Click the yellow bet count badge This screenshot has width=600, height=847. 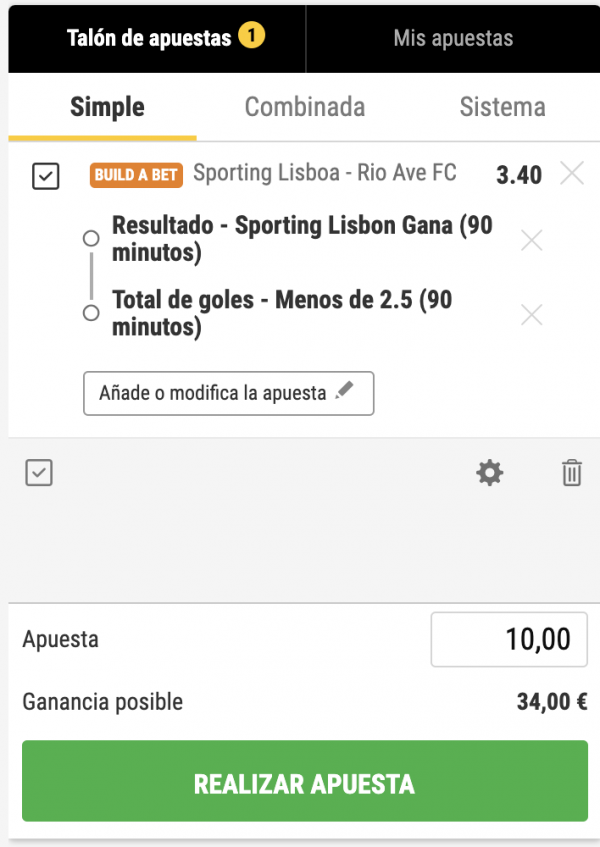coord(251,38)
